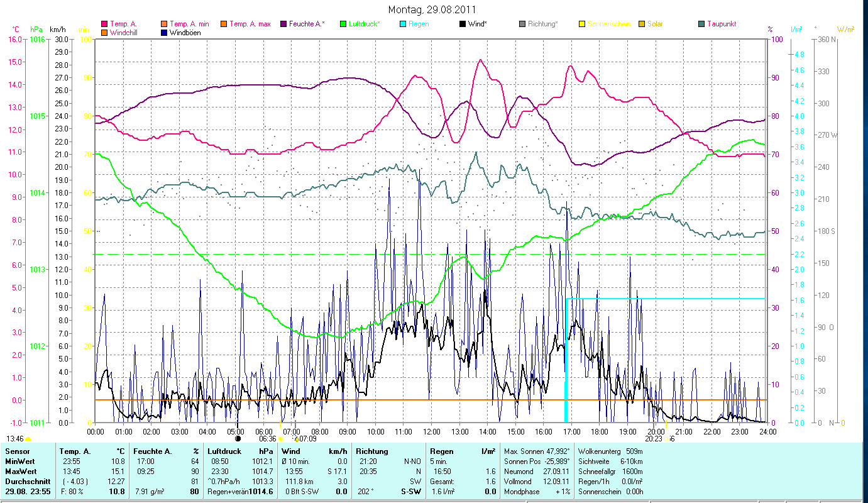This screenshot has height=503, width=868.
Task: Click the N-NO direction value
Action: tap(412, 461)
